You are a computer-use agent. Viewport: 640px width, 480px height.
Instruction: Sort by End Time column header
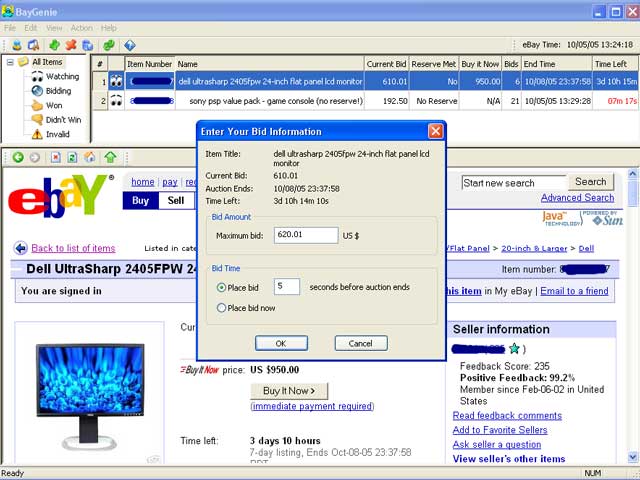click(x=557, y=64)
